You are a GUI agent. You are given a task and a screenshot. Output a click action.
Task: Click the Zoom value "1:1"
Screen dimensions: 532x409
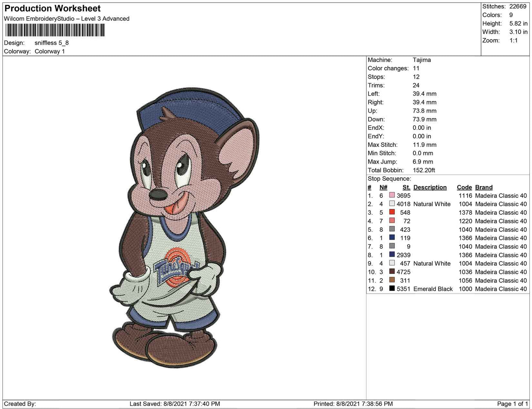pos(514,40)
